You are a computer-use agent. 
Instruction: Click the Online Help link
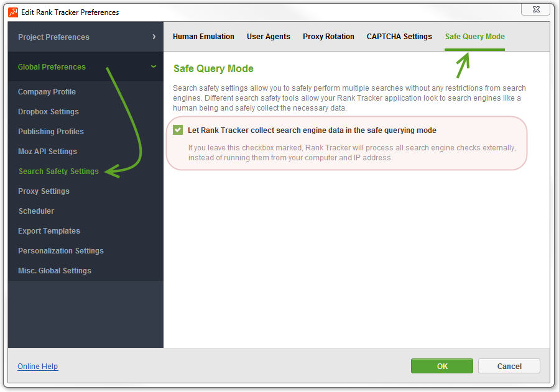click(37, 367)
